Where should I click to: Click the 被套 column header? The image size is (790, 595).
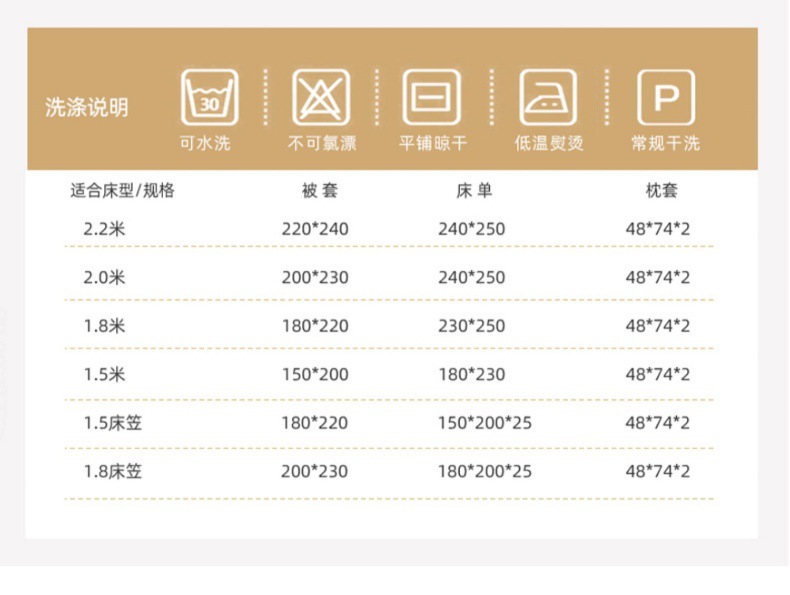319,190
